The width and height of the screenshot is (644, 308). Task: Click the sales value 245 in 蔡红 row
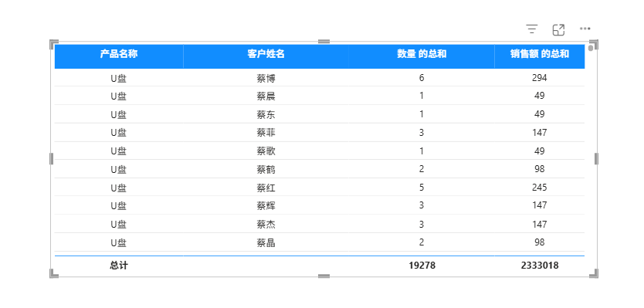click(539, 188)
